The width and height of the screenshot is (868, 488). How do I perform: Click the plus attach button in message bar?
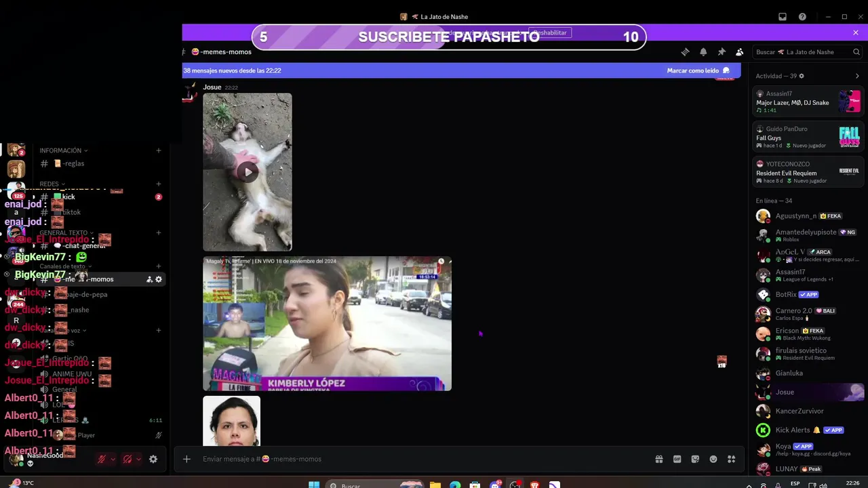click(x=186, y=459)
